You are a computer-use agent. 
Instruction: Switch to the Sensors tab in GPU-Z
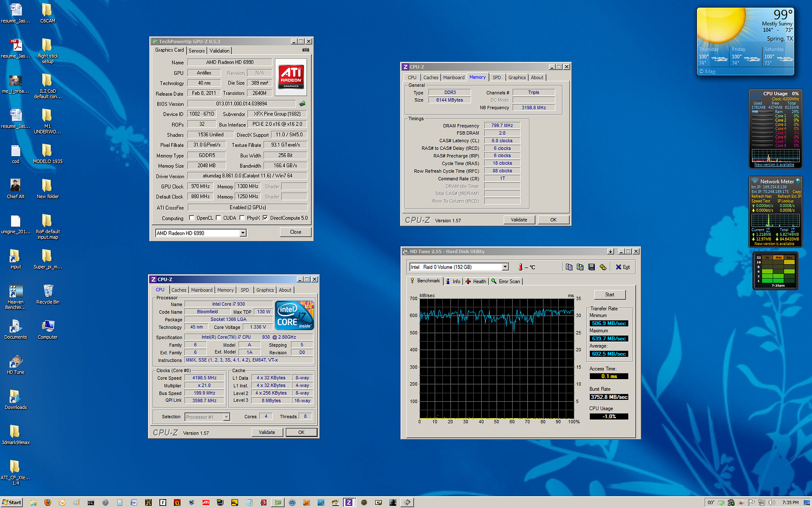click(197, 51)
